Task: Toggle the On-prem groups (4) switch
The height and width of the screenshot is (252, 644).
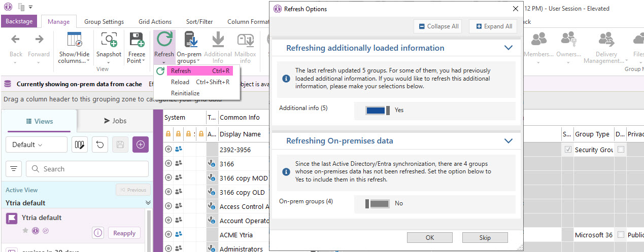Action: [x=378, y=203]
